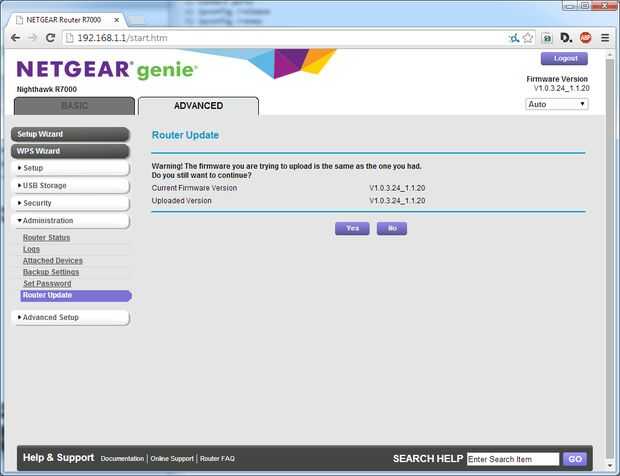Go back with the browser back arrow
The image size is (620, 476).
[x=15, y=38]
